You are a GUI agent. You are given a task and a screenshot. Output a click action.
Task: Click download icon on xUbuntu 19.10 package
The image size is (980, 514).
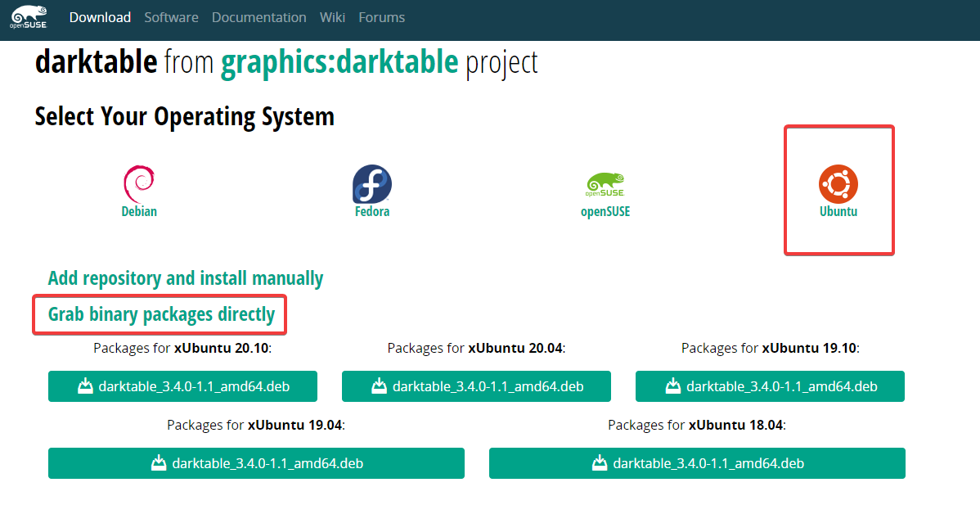(672, 385)
